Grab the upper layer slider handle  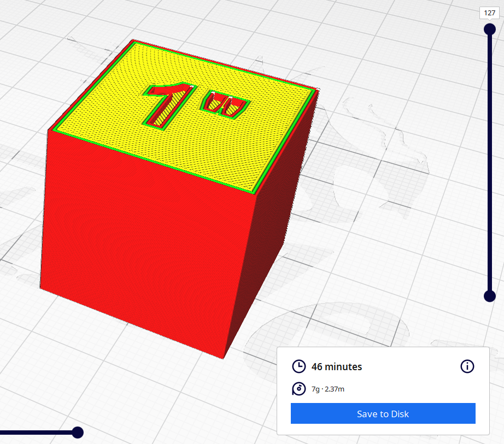tap(490, 30)
